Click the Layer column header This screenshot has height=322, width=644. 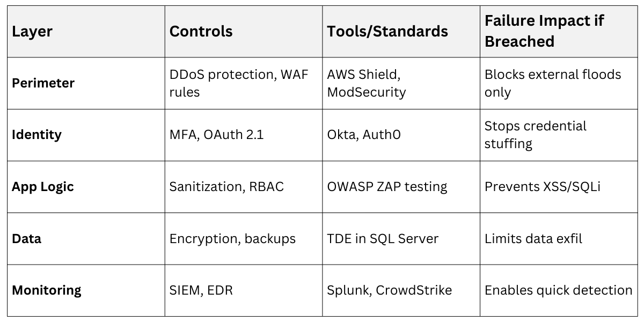[32, 32]
